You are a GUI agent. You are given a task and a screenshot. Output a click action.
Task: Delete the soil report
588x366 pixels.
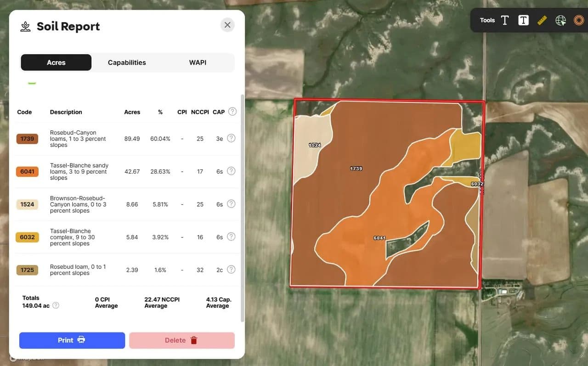point(181,340)
